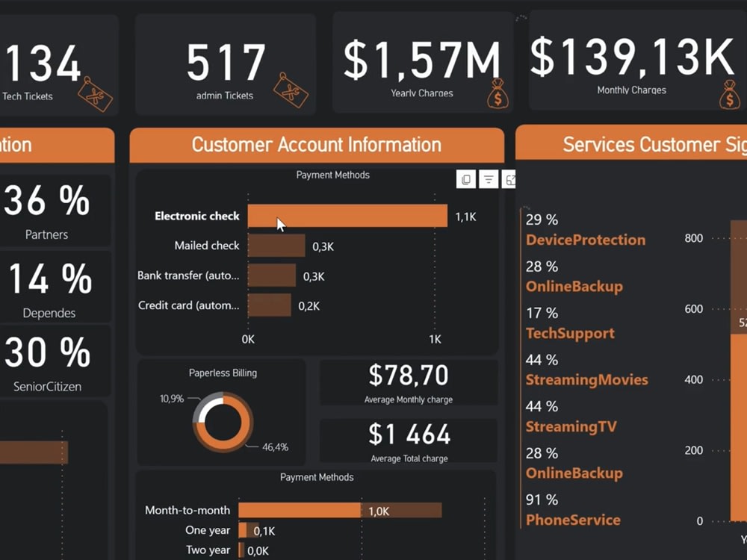Click the One year axis label

point(207,530)
